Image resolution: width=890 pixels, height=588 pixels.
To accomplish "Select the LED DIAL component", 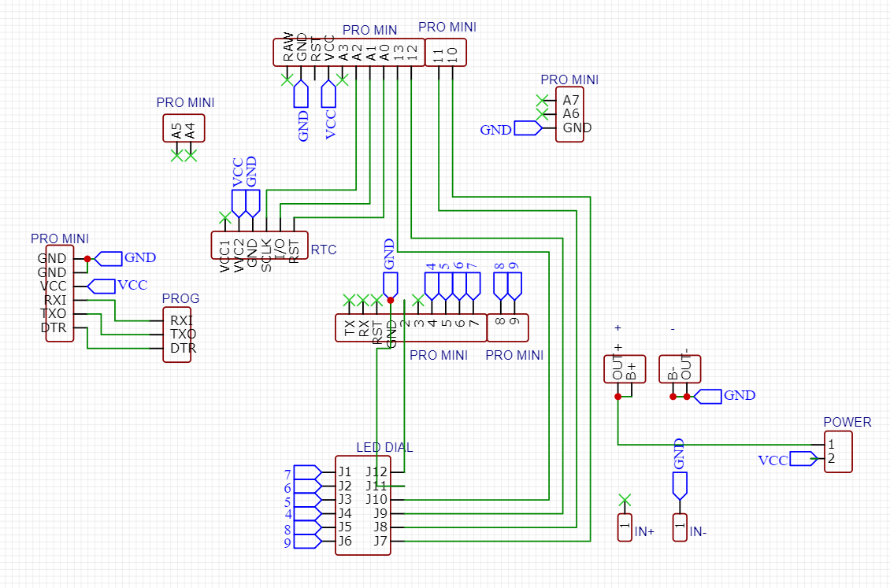I will pos(363,508).
